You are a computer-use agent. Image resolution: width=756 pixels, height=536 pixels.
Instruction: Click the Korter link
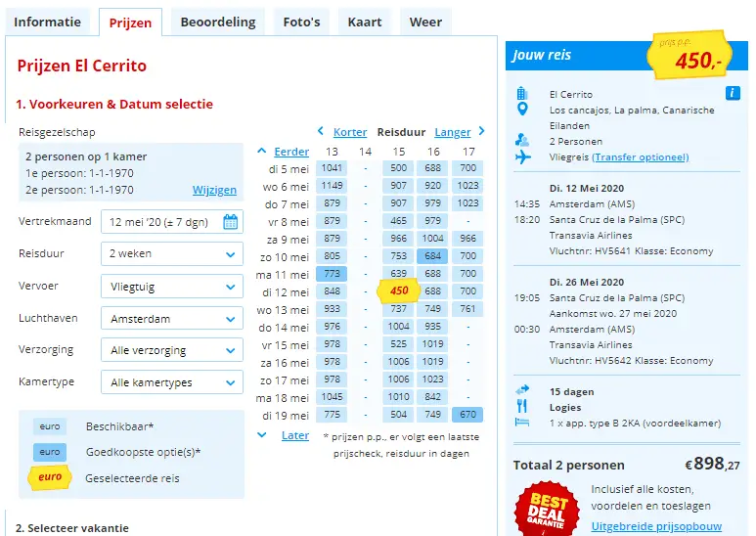[x=350, y=132]
